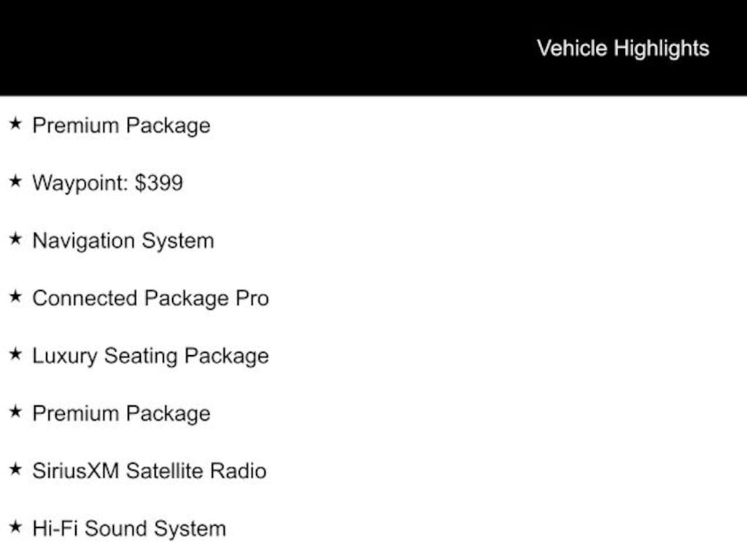Viewport: 747px width, 560px height.
Task: Click the black header banner left of title
Action: click(267, 47)
